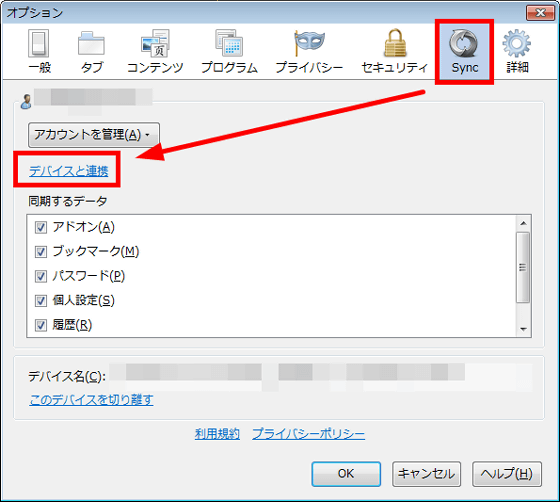This screenshot has width=560, height=502.
Task: Open the コンテンツ (Content) options panel
Action: [x=155, y=52]
